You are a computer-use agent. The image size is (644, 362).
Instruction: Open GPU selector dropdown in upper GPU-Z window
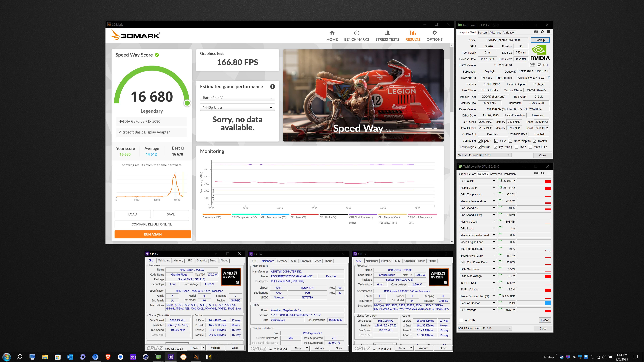[484, 155]
